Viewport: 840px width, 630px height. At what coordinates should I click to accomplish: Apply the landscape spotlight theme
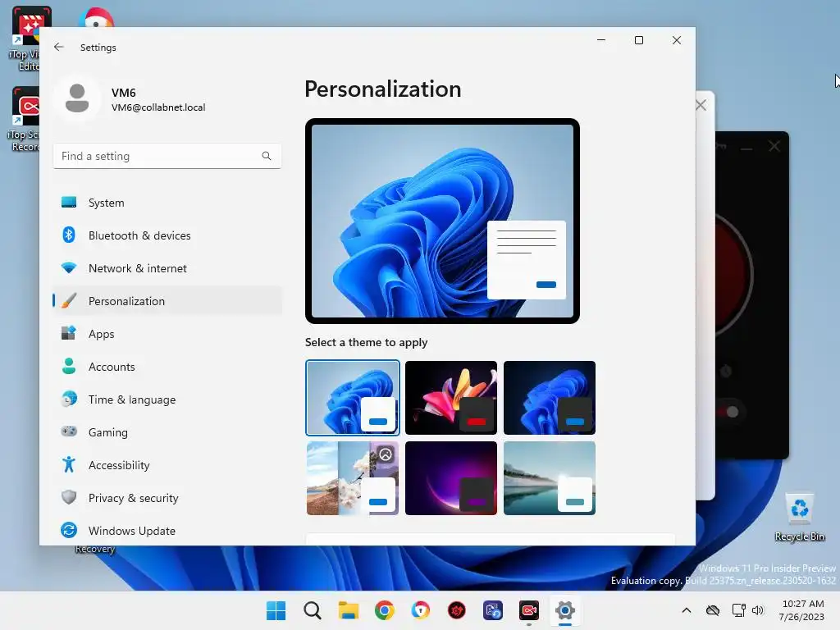pos(353,478)
